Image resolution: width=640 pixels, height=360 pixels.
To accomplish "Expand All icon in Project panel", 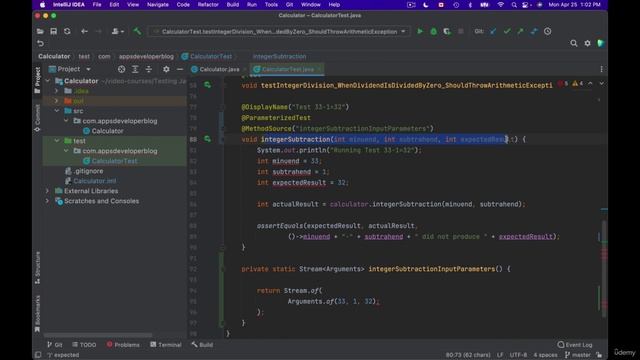I will [x=135, y=69].
